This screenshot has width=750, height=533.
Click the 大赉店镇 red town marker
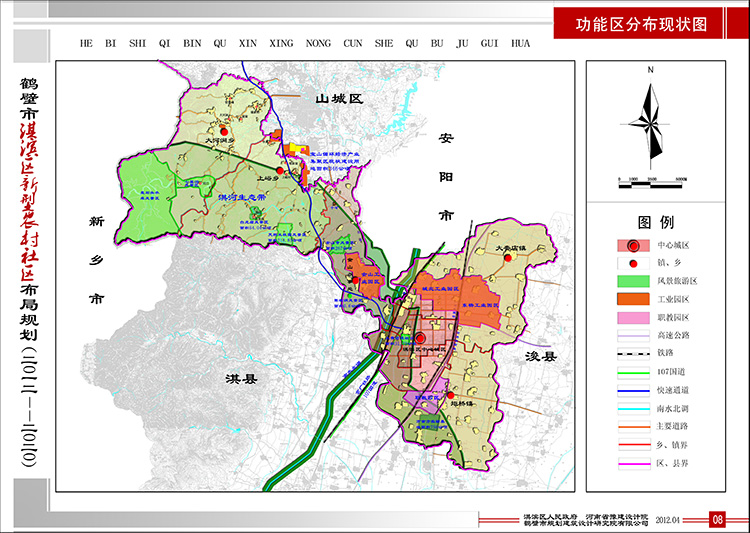(x=509, y=259)
